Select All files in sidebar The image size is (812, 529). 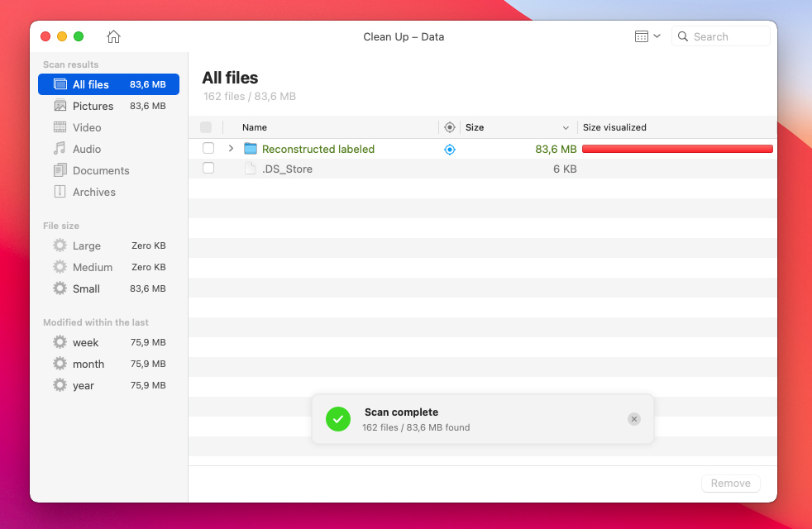pyautogui.click(x=109, y=84)
